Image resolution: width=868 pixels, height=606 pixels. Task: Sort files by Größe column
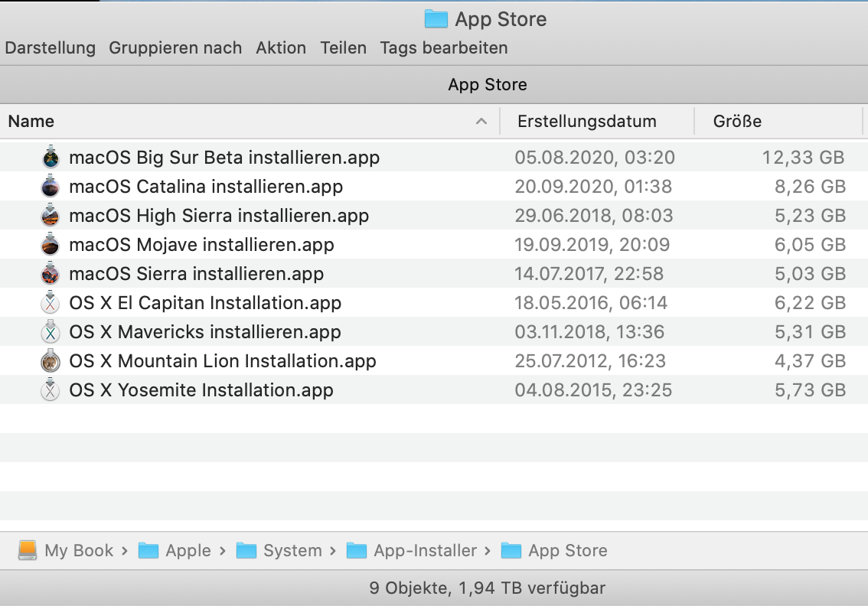point(737,121)
